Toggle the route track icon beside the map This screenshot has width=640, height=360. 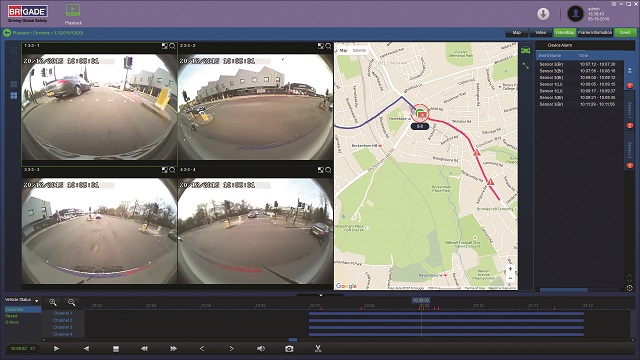tap(526, 65)
